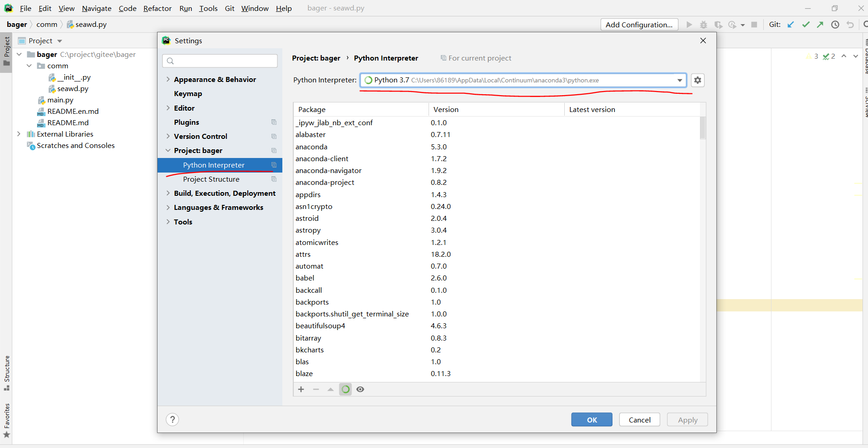This screenshot has width=868, height=448.
Task: Click the comm breadcrumb in navigation bar
Action: (47, 25)
